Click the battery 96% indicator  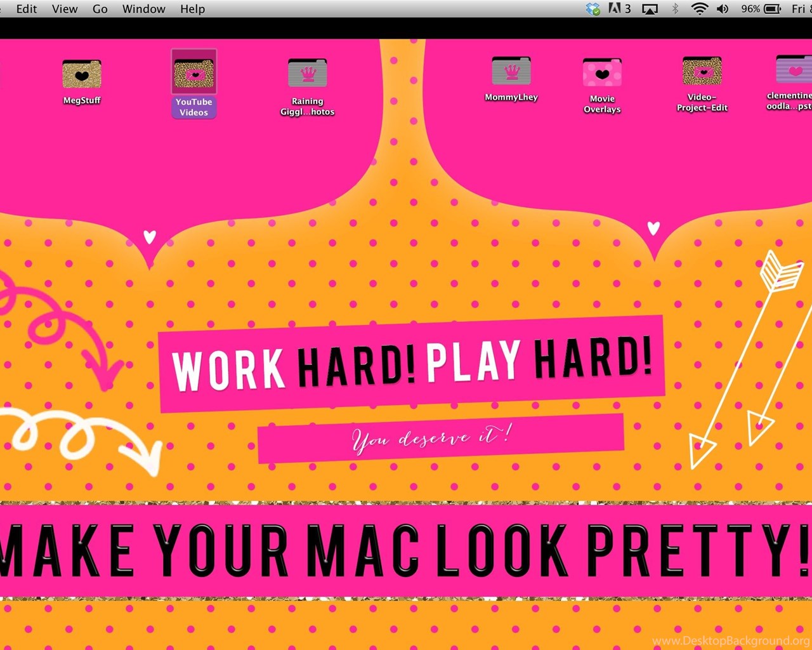761,9
